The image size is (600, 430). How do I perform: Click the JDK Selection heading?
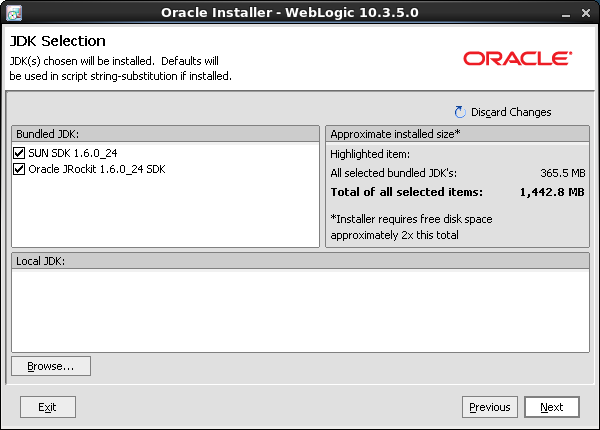(x=57, y=41)
